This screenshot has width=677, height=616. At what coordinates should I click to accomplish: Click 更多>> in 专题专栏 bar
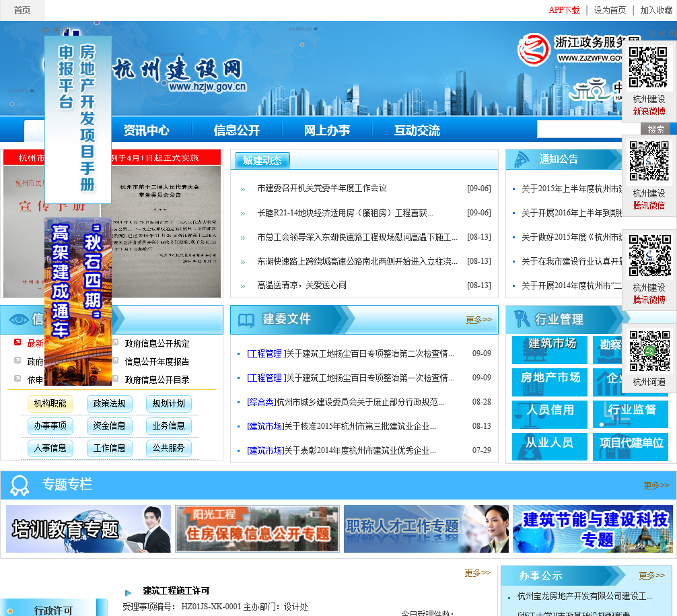point(656,485)
